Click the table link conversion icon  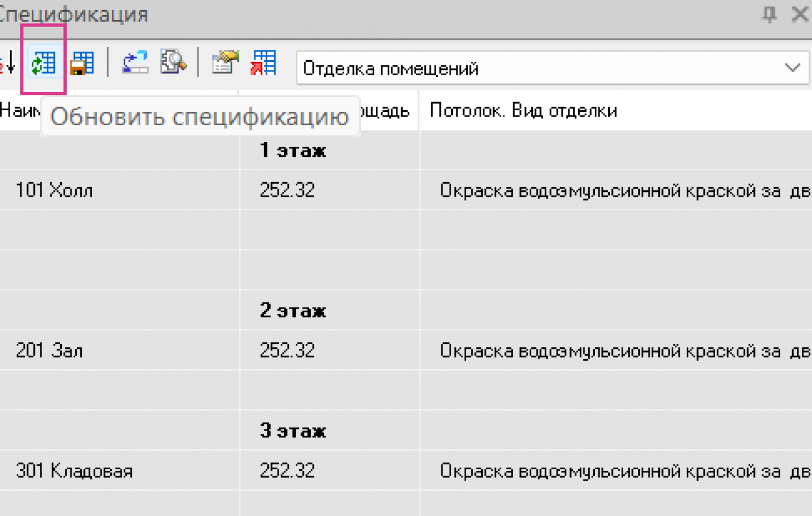pos(134,62)
